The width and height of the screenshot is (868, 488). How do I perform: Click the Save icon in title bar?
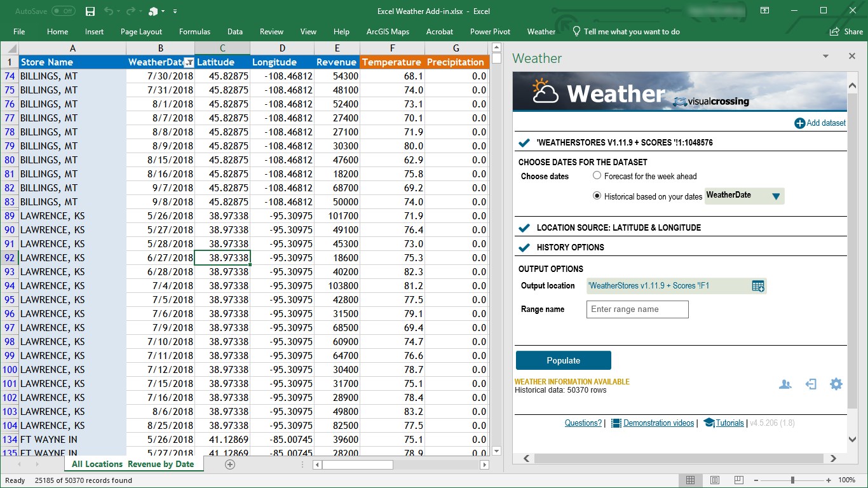point(90,11)
